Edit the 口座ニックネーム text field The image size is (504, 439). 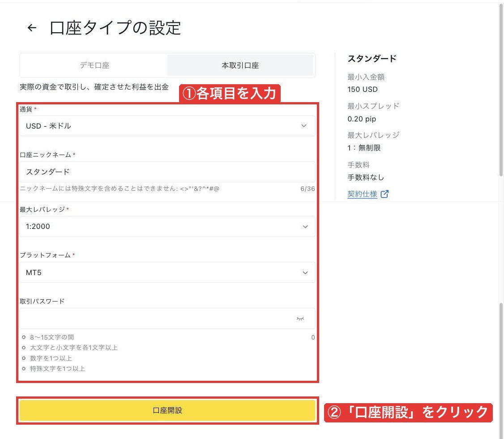point(167,172)
